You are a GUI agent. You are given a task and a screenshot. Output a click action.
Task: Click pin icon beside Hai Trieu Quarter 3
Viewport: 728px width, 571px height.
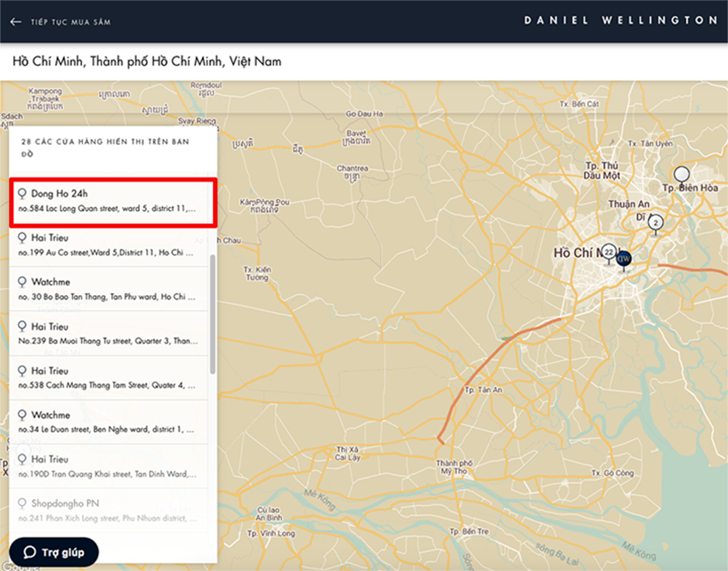(x=22, y=326)
